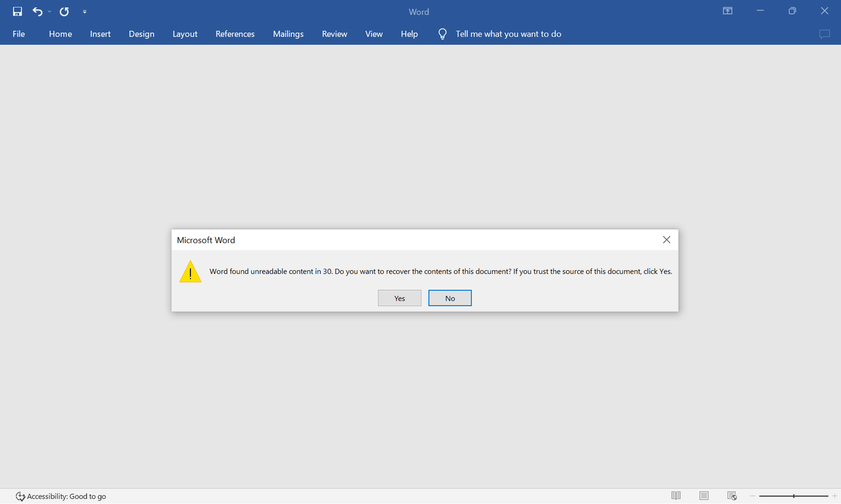Click the Repeat/Redo icon
The height and width of the screenshot is (504, 841).
point(64,11)
